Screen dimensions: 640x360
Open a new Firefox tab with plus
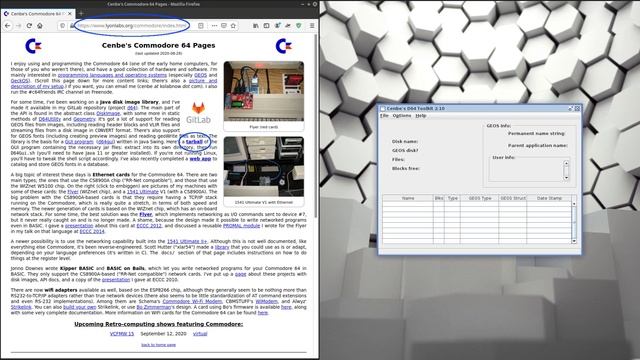[81, 13]
